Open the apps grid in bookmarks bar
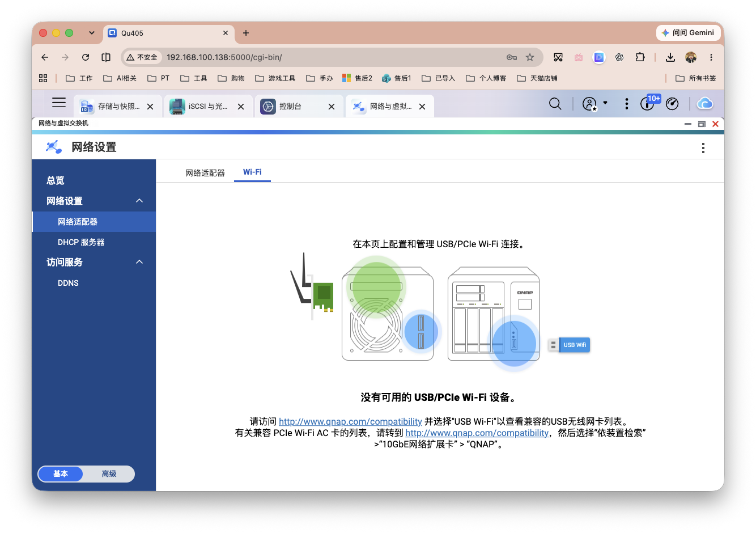This screenshot has width=756, height=533. point(43,78)
